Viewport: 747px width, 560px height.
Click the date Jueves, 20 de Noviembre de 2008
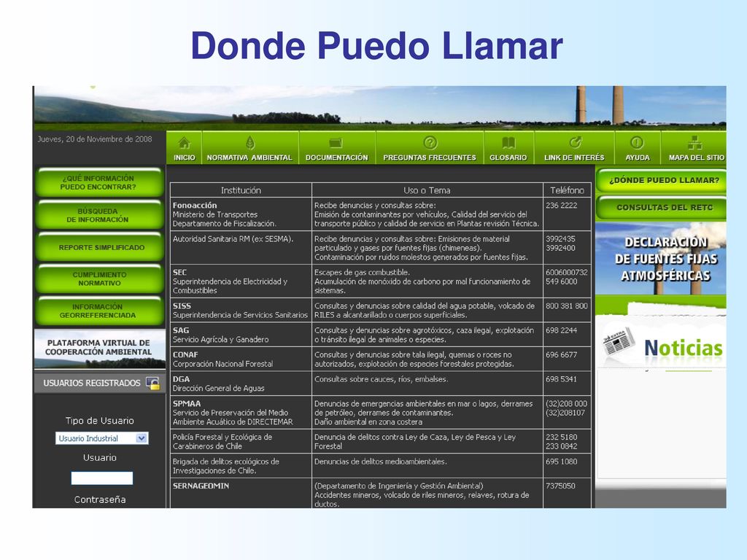(x=95, y=139)
